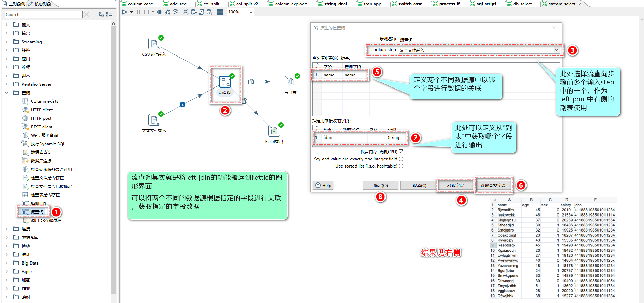Expand all tree nodes icon
The height and width of the screenshot is (303, 644).
101,14
